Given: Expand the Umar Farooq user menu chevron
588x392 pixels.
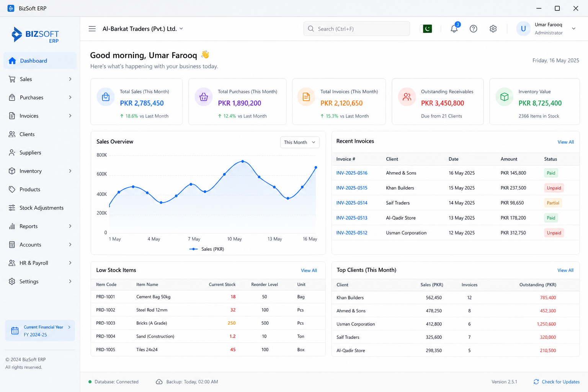Looking at the screenshot, I should 573,29.
